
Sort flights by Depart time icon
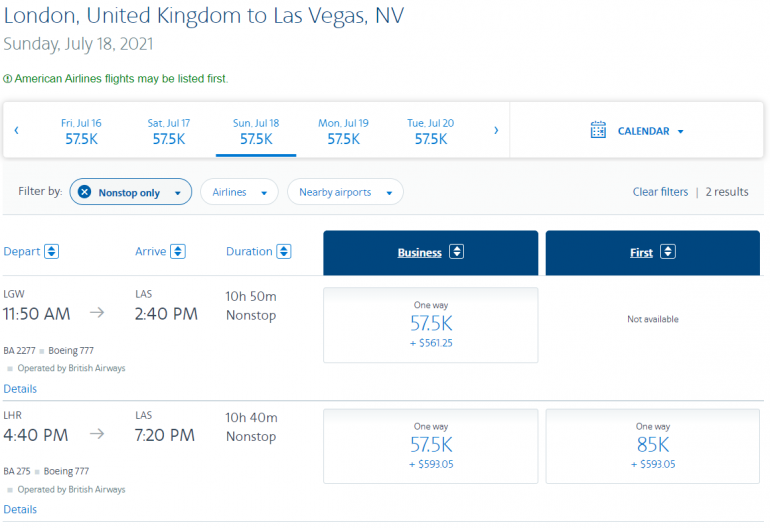click(52, 252)
